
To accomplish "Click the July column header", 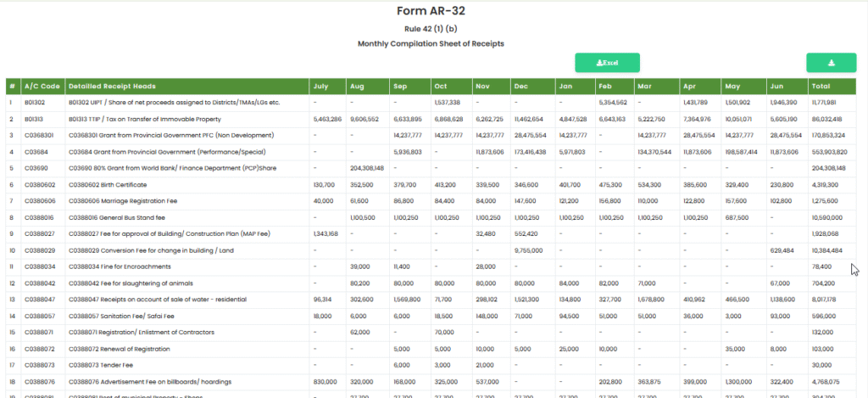I will [320, 87].
